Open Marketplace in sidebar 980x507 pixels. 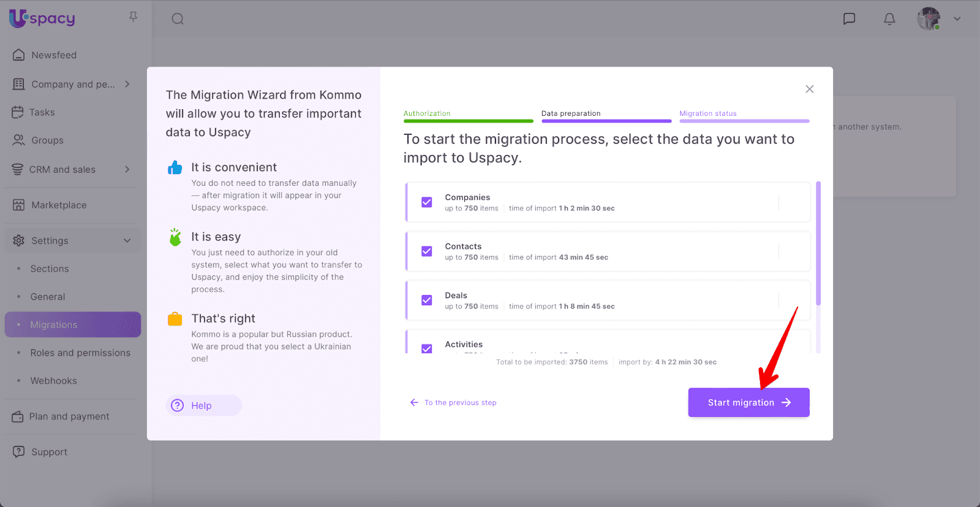[x=59, y=205]
